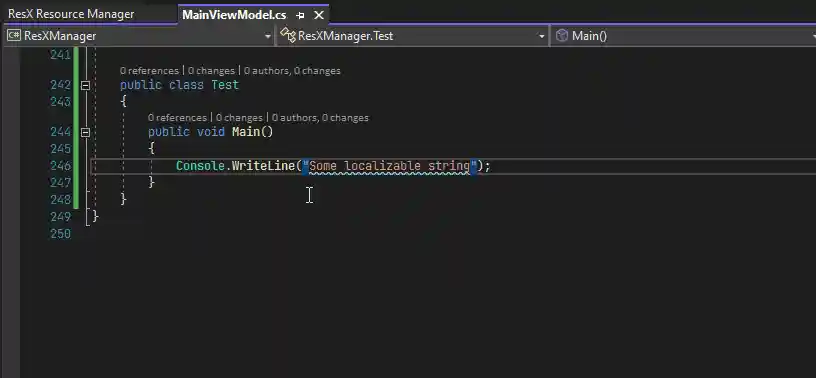Click line number 248 in the margin

(x=61, y=200)
